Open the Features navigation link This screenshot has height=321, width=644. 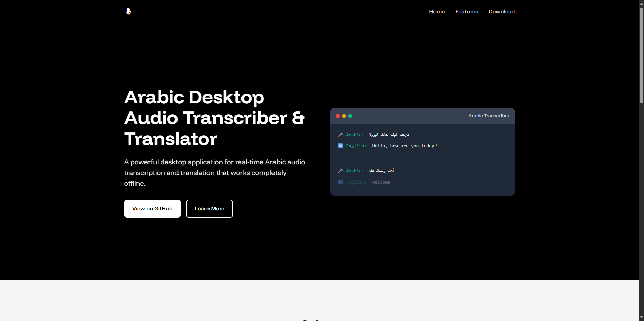(466, 11)
